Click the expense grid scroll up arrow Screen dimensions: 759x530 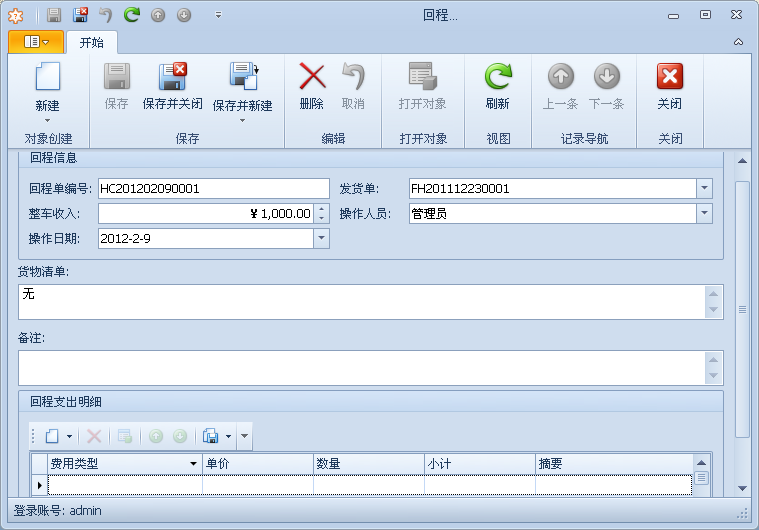pyautogui.click(x=701, y=462)
